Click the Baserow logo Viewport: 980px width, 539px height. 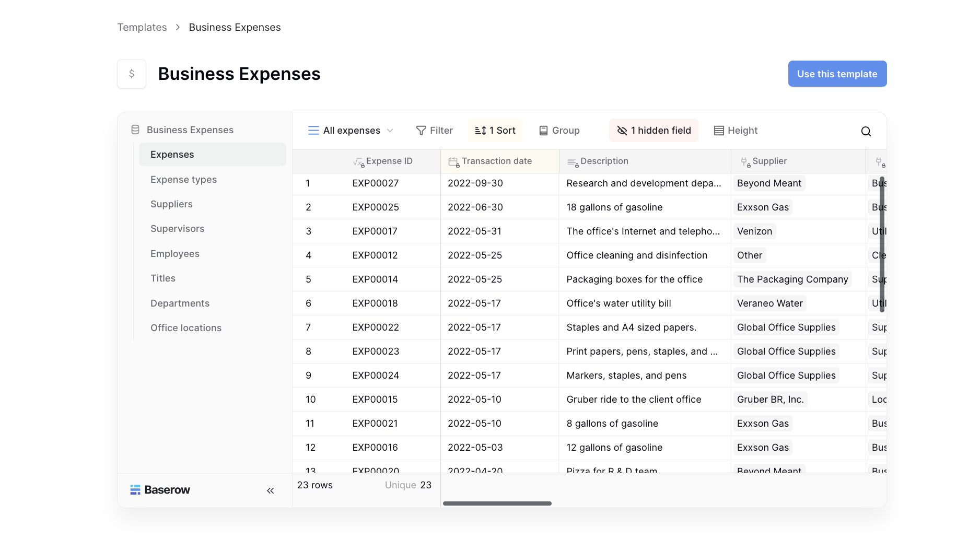click(x=160, y=490)
